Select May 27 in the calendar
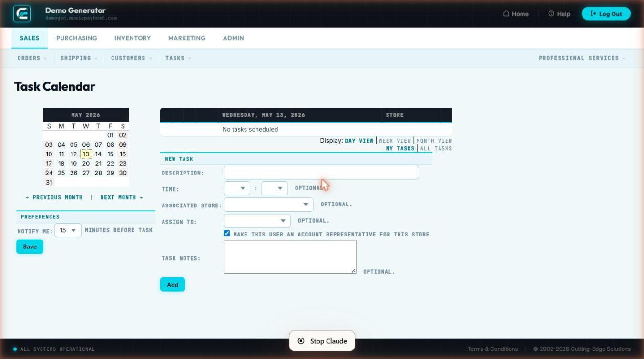Image resolution: width=644 pixels, height=359 pixels. [86, 173]
